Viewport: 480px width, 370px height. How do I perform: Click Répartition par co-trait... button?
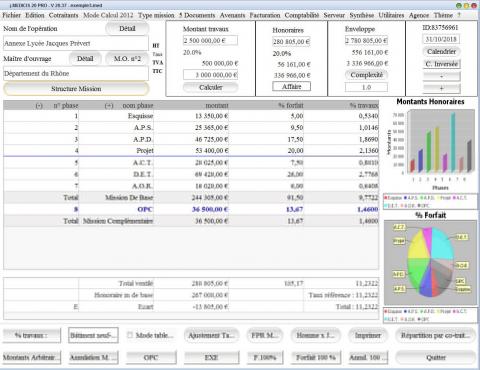pos(436,335)
